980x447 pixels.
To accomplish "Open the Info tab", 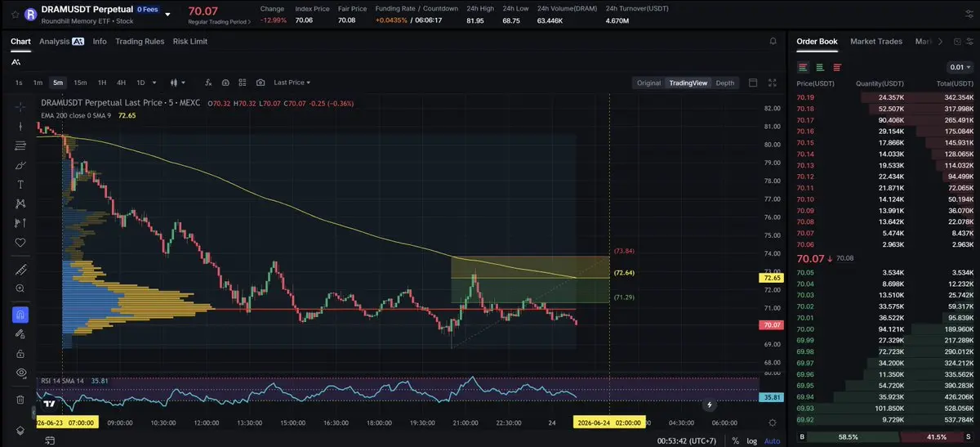I will tap(100, 41).
